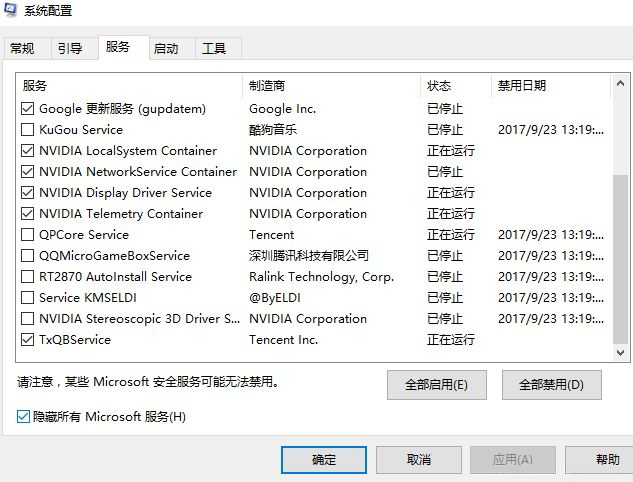Screen dimensions: 633x482
Task: Click 深圳腾讯科技有限公司 manufacturer text
Action: click(309, 256)
